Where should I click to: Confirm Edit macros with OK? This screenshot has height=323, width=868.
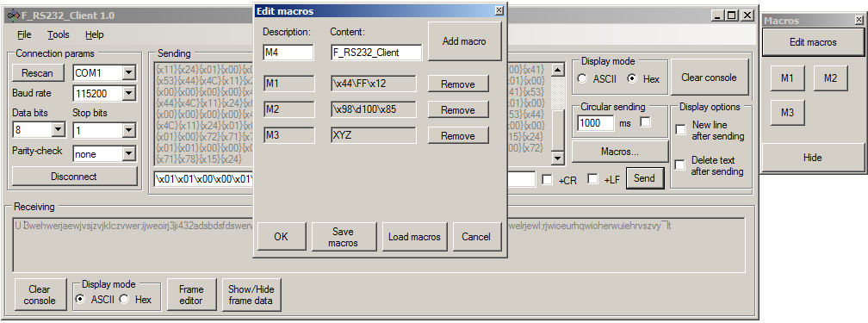click(282, 237)
